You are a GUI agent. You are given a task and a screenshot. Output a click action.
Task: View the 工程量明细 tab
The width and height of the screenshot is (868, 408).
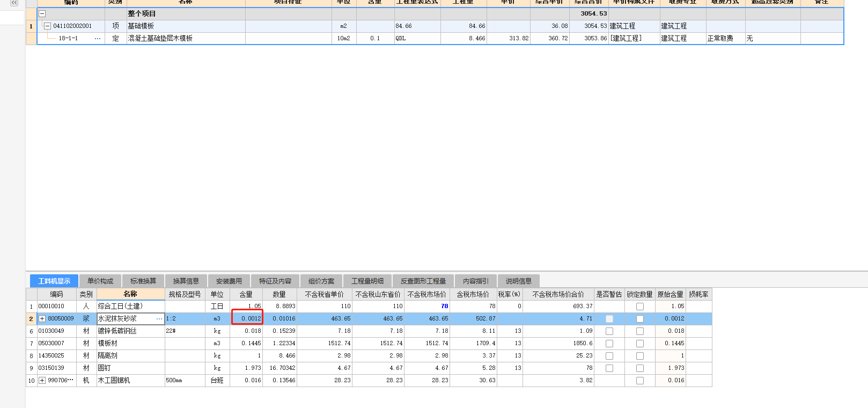367,281
